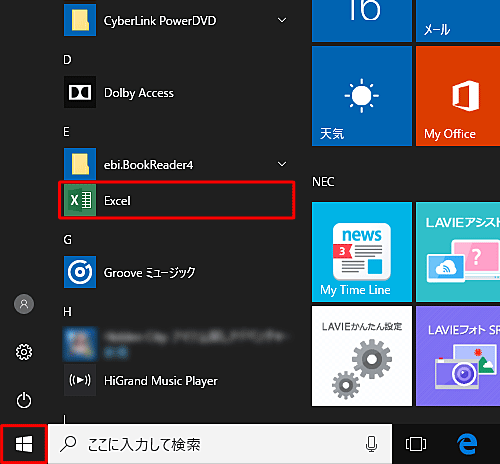Open the LAVIEかんたん設定 tile
Screen dimensions: 500x464
362,356
